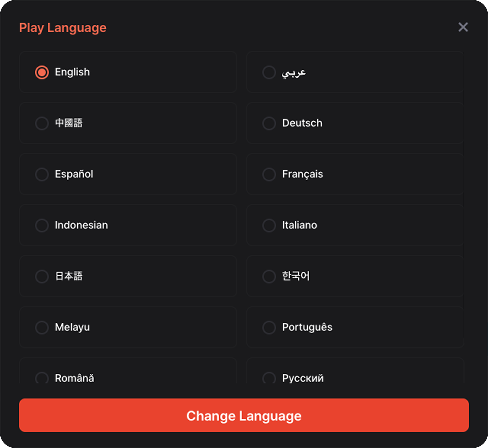Image resolution: width=488 pixels, height=448 pixels.
Task: Select Indonesian language option
Action: pos(42,226)
